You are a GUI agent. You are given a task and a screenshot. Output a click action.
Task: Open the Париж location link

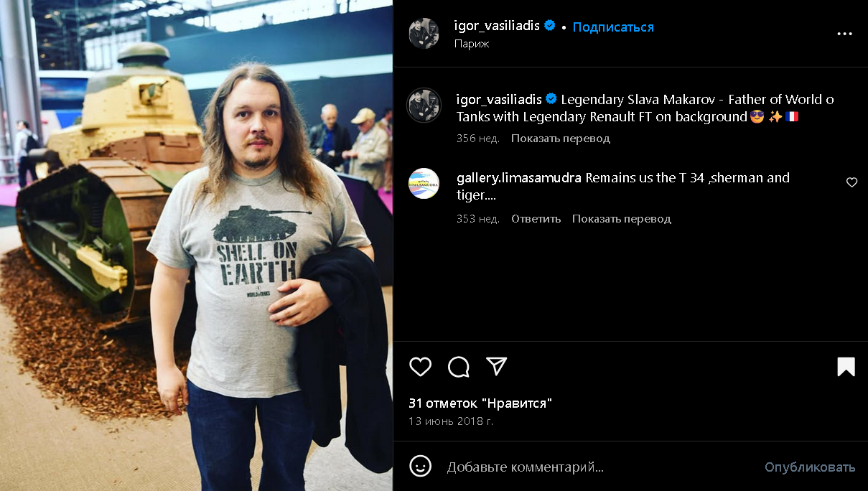[472, 44]
